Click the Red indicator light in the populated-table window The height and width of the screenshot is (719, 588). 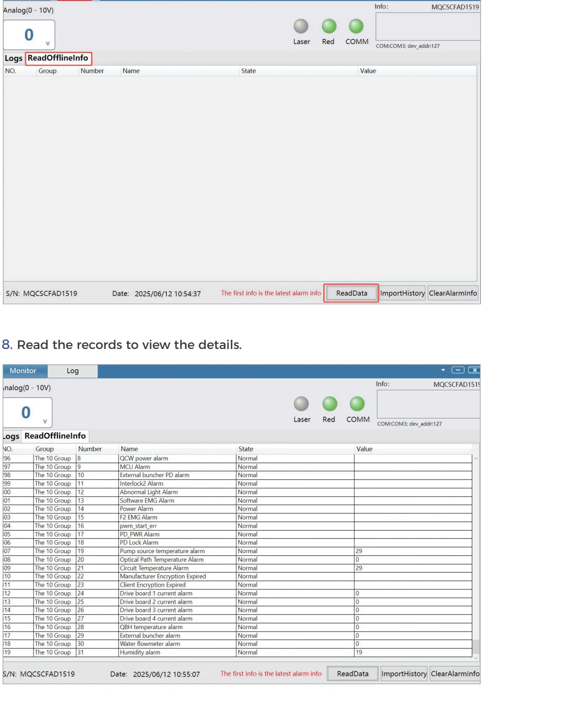click(330, 404)
